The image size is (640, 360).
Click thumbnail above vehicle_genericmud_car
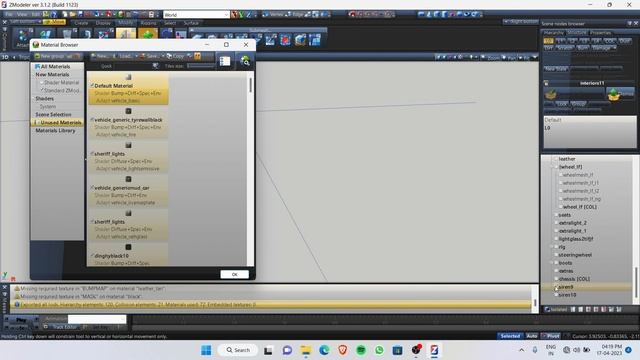(x=128, y=179)
